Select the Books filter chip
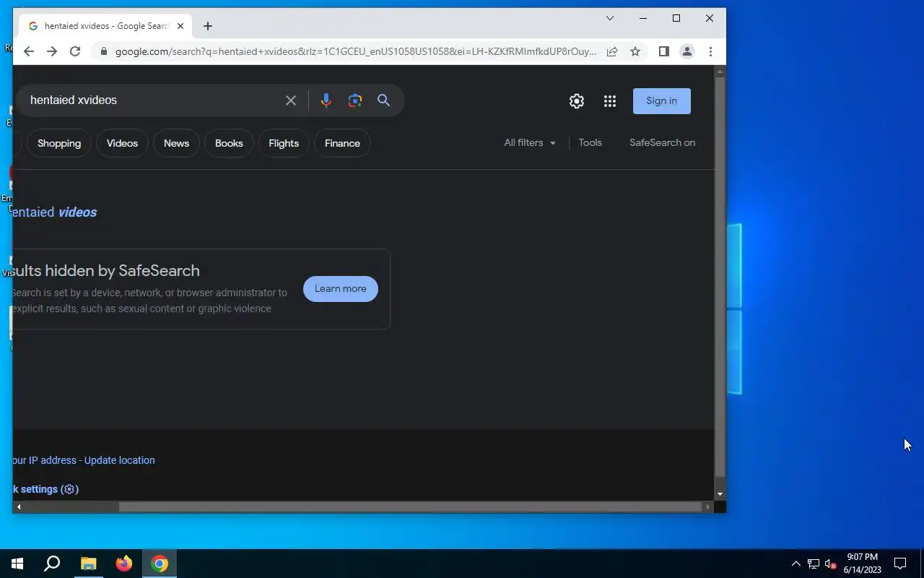Viewport: 924px width, 578px height. 229,143
